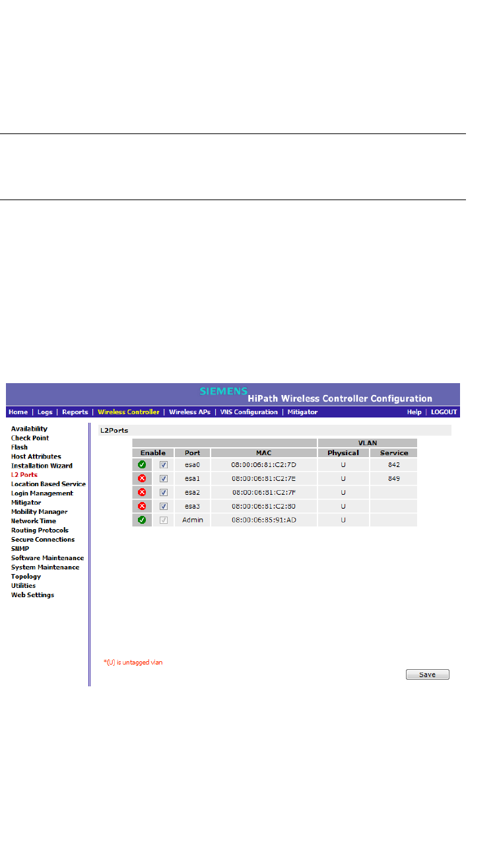Click the green status icon for Admin port
Screen dimensions: 497x868
(x=142, y=520)
